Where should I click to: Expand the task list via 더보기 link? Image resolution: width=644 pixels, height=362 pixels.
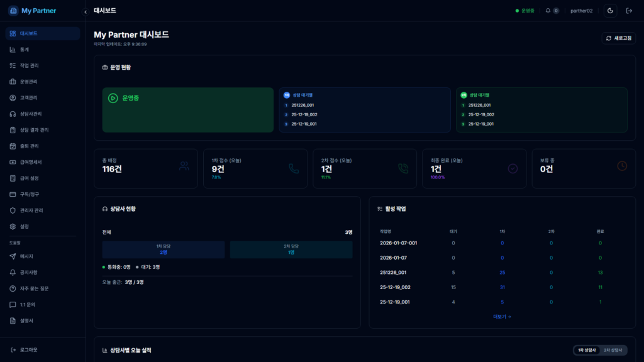click(x=502, y=317)
